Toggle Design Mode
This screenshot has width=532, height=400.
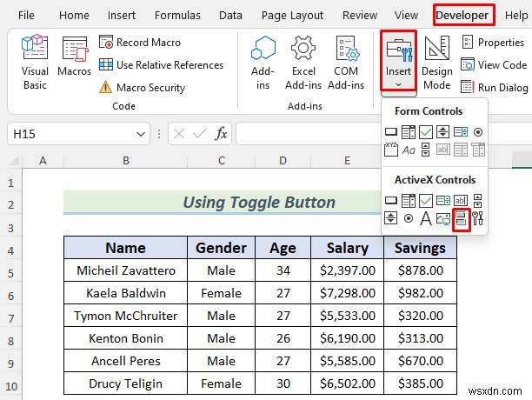437,63
